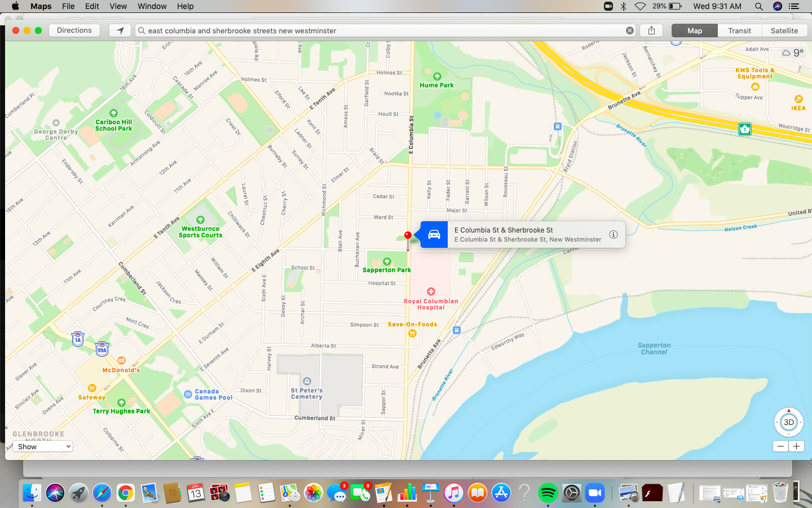Open the File menu
Image resolution: width=812 pixels, height=508 pixels.
(x=68, y=6)
